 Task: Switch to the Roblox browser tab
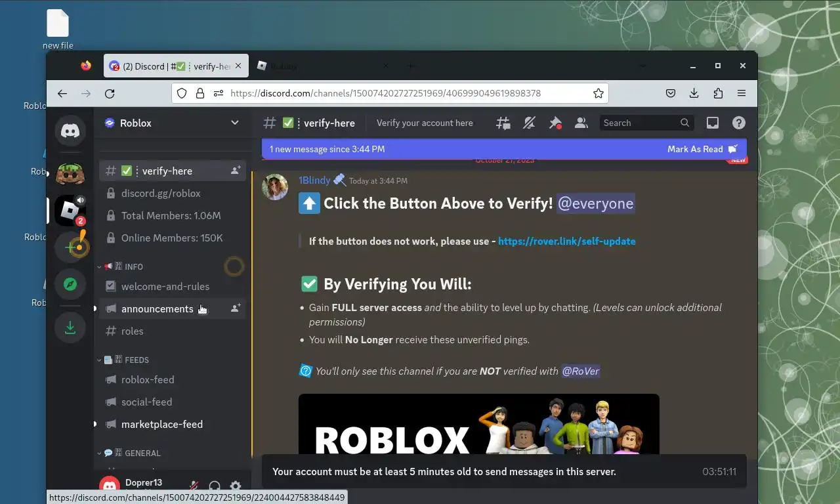click(x=322, y=66)
